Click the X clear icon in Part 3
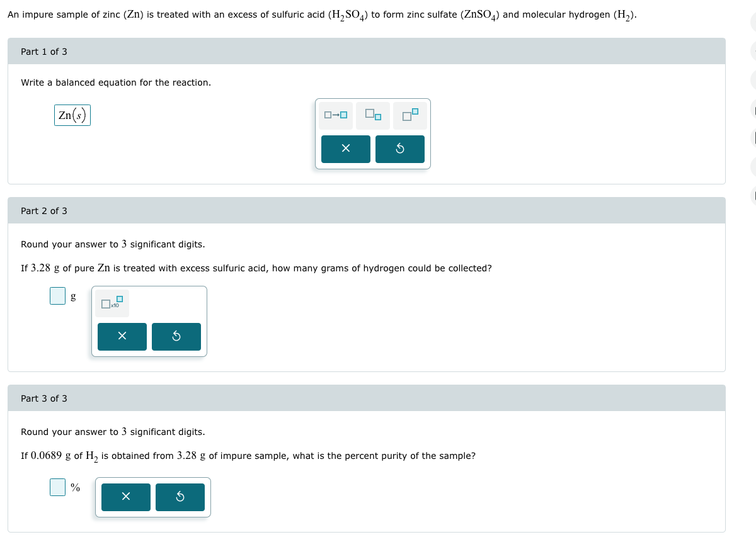The image size is (756, 559). pyautogui.click(x=125, y=497)
